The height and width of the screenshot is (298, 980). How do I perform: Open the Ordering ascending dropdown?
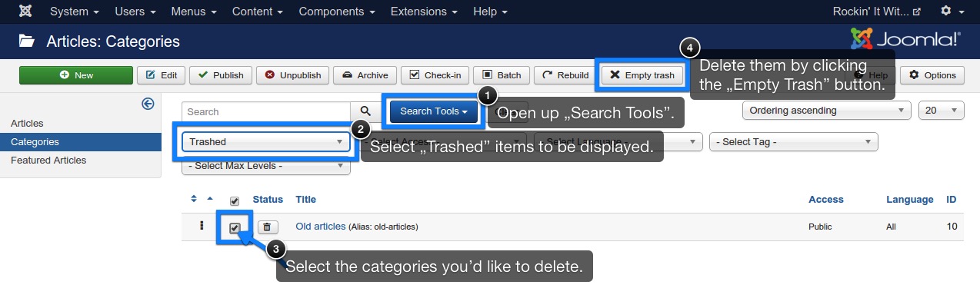click(x=827, y=111)
